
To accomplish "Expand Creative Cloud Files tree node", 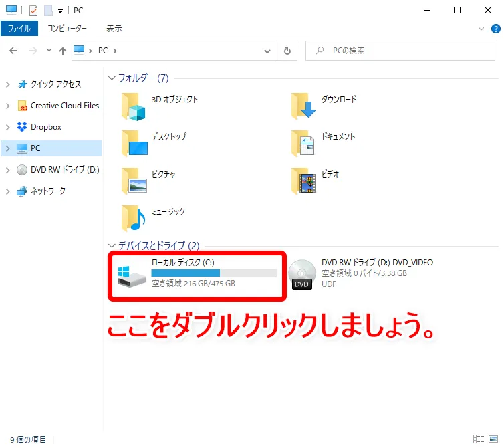I will (x=8, y=106).
